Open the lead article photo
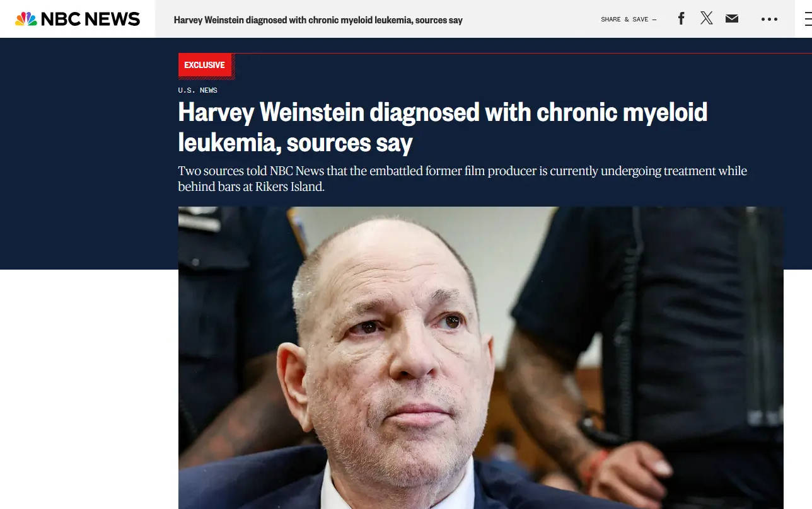812x509 pixels. 480,358
